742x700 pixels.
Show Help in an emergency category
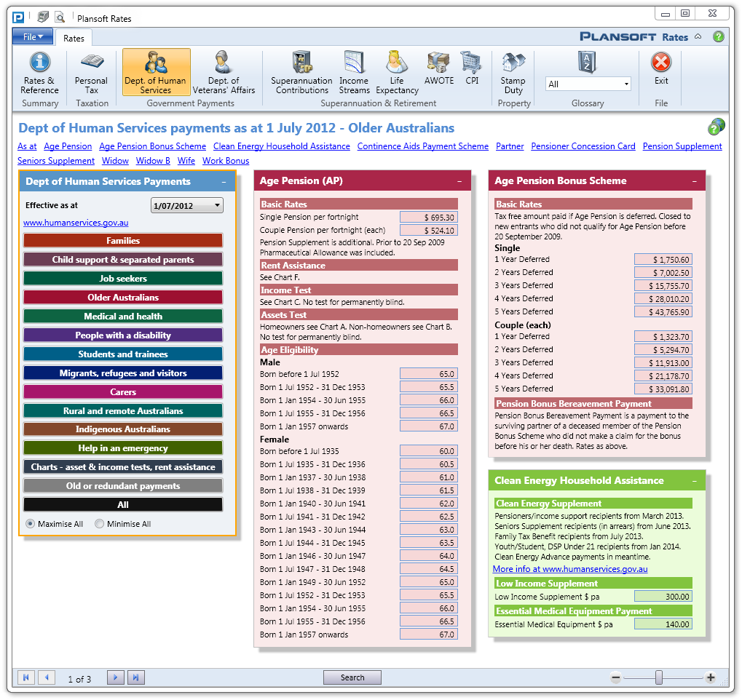123,448
